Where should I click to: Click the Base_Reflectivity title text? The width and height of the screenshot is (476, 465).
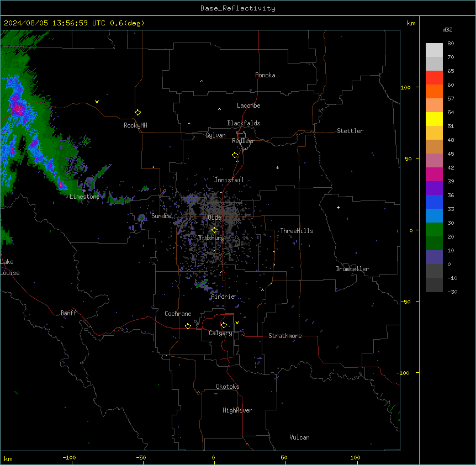[238, 8]
